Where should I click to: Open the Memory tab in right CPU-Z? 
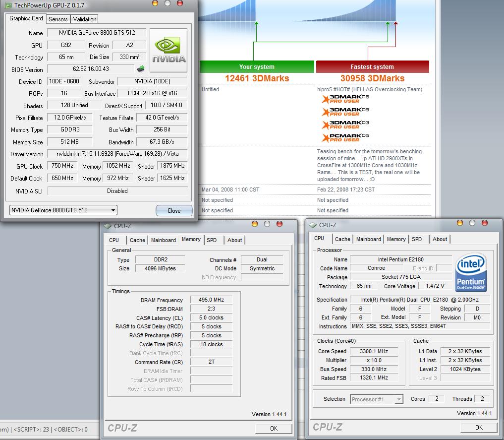tap(396, 239)
